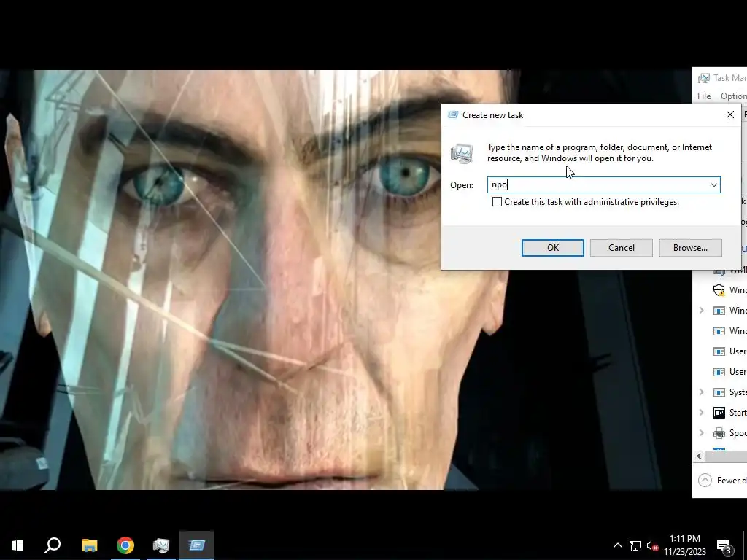Switch to Task Manager taskbar icon
Viewport: 747px width, 560px height.
161,545
